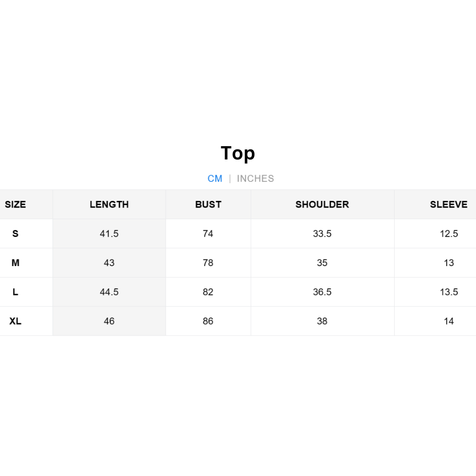Image resolution: width=476 pixels, height=476 pixels.
Task: Click the 36.5 shoulder cell
Action: click(x=322, y=292)
